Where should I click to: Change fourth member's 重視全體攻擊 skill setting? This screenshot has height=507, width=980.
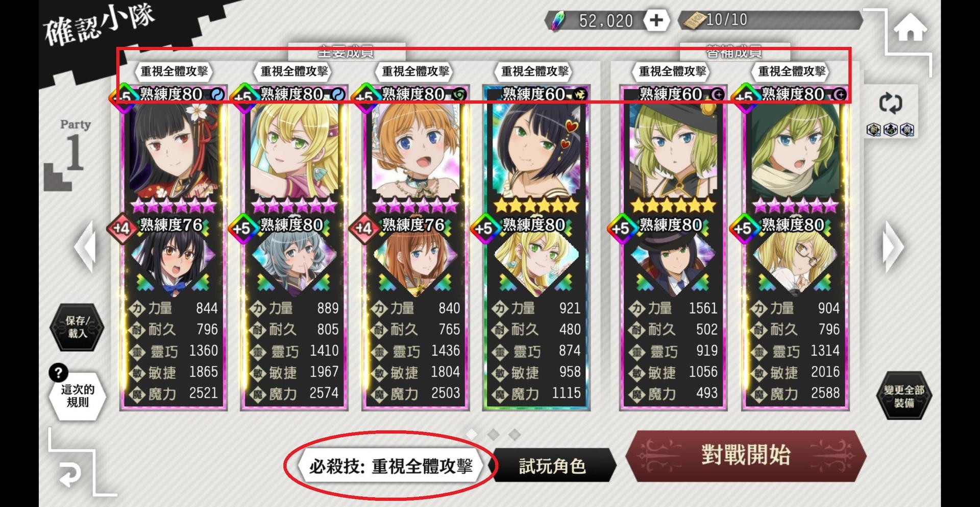534,71
